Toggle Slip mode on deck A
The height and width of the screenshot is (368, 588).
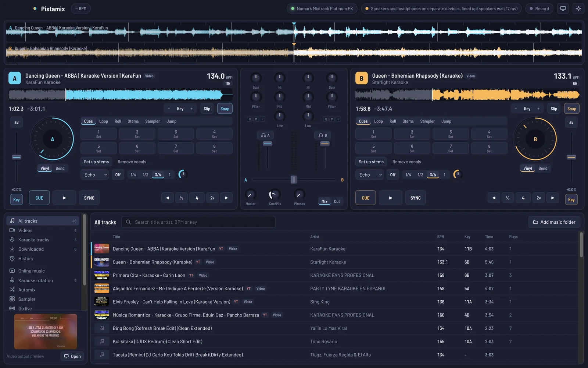click(207, 109)
